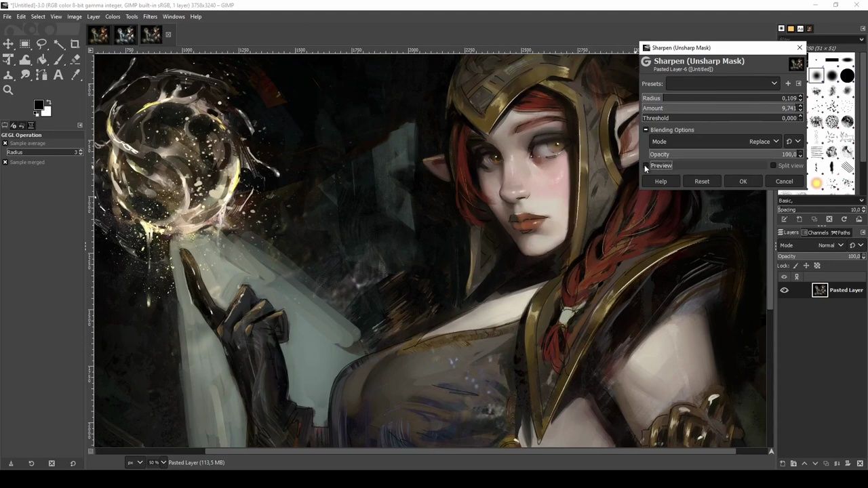Open the Layer menu
868x488 pixels.
[94, 16]
